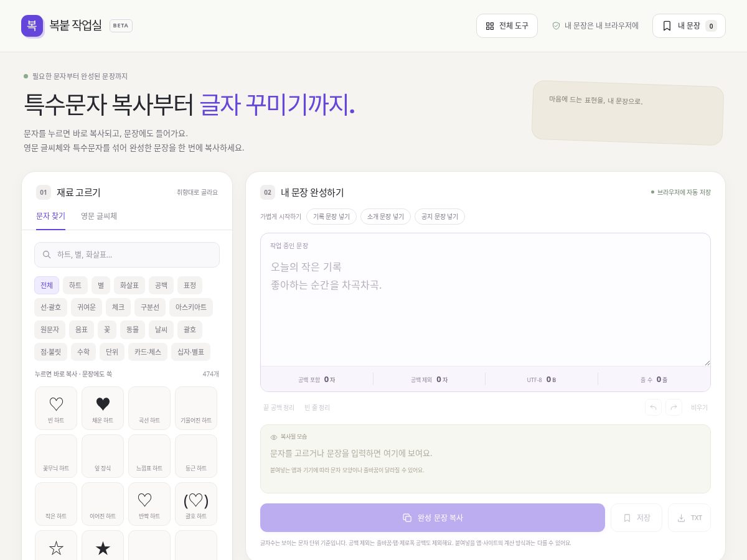Insert 공지 문장 넣기 template
This screenshot has height=560, width=747.
439,217
